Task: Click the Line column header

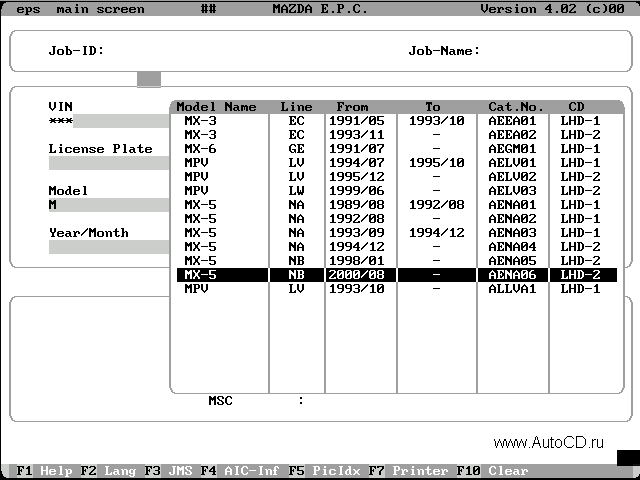Action: click(296, 107)
